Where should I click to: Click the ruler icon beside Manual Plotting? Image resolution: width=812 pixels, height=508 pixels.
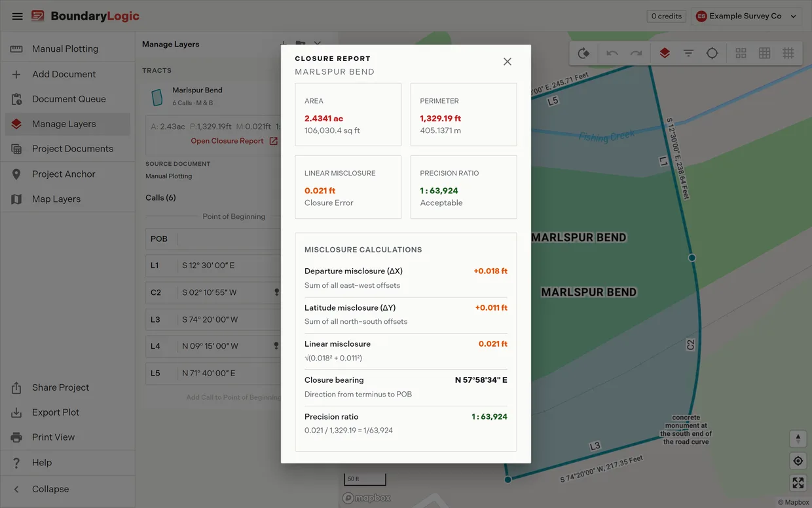click(16, 49)
